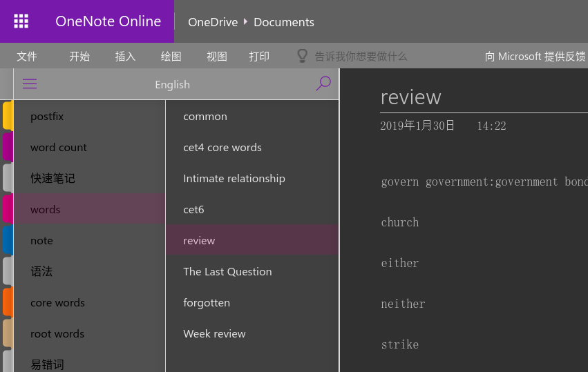Image resolution: width=588 pixels, height=372 pixels.
Task: Open the 打印 ribbon tab
Action: 259,56
